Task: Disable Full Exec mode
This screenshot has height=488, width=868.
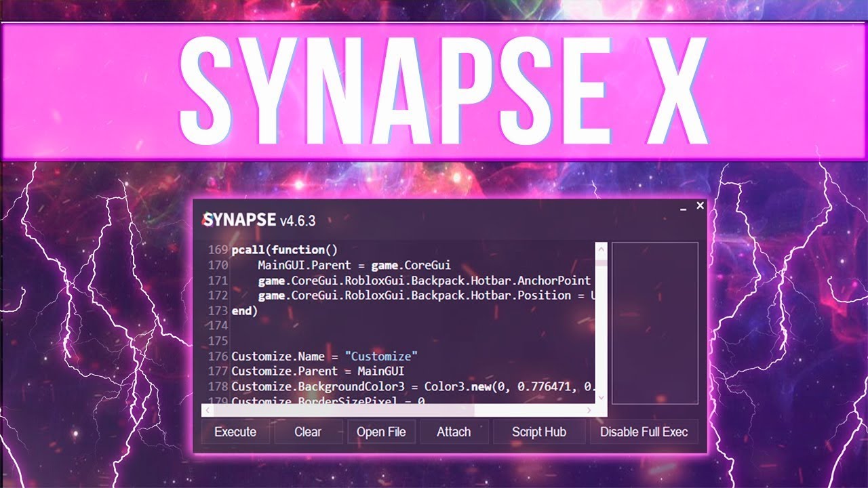Action: pos(645,431)
